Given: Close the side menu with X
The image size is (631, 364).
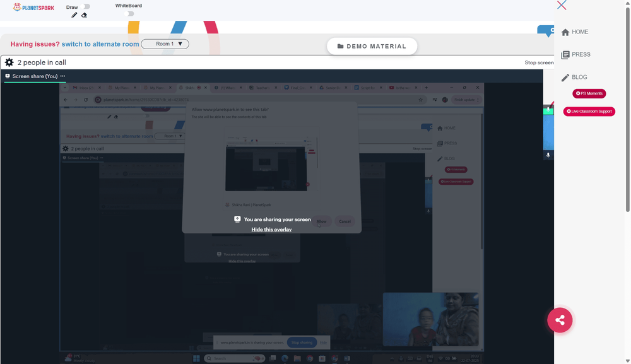Looking at the screenshot, I should [x=562, y=5].
